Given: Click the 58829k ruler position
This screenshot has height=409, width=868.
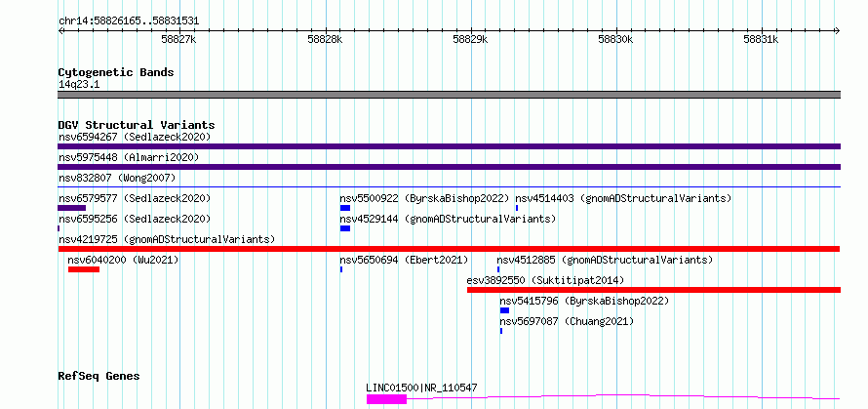Looking at the screenshot, I should tap(470, 39).
